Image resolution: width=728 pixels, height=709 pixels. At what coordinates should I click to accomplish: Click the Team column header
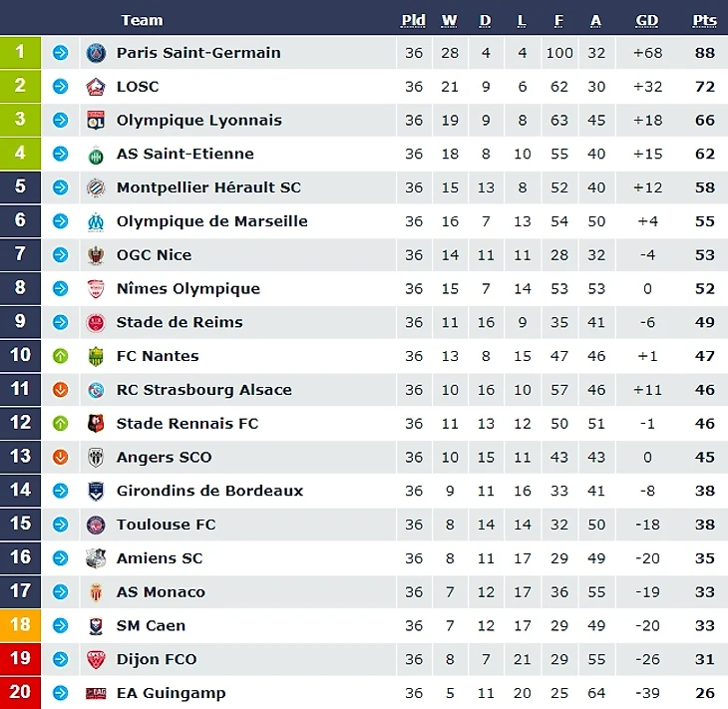click(x=142, y=20)
